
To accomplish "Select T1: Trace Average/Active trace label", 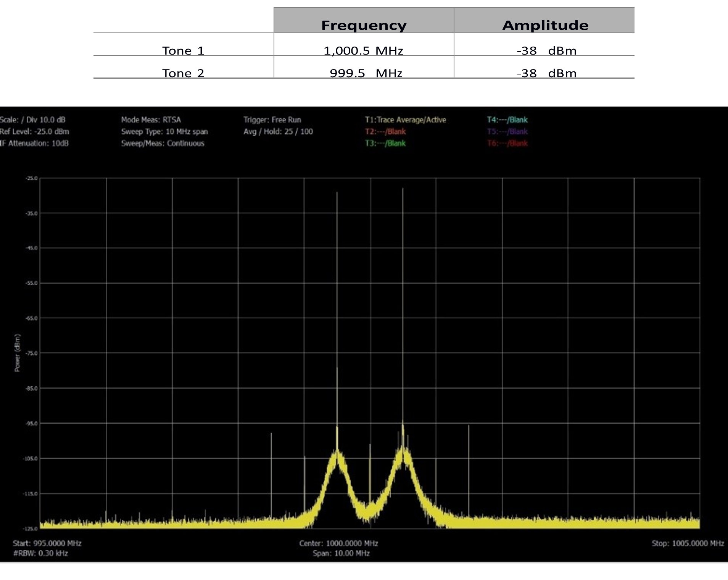I will click(406, 120).
